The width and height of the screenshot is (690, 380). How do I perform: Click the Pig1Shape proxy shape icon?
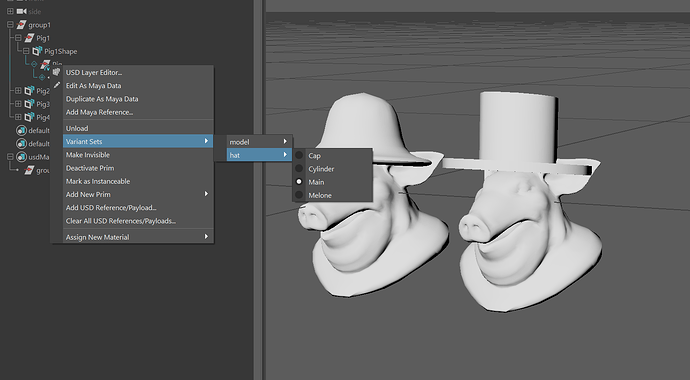coord(37,51)
